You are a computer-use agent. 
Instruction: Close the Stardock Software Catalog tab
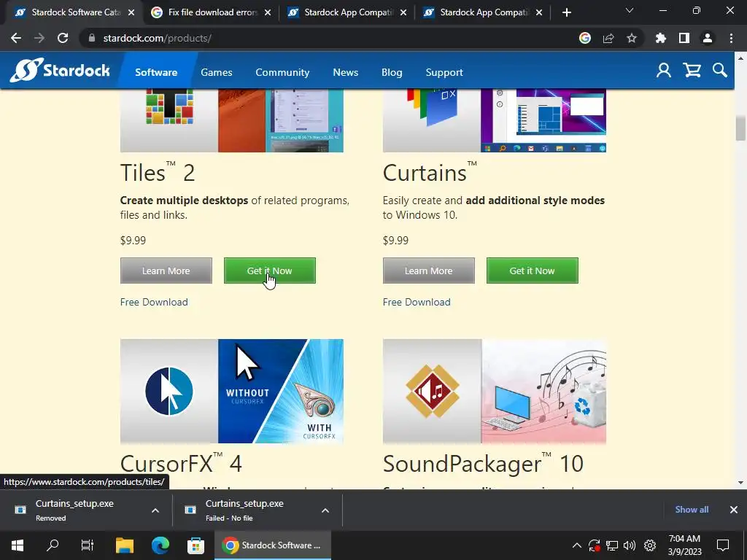(x=131, y=13)
